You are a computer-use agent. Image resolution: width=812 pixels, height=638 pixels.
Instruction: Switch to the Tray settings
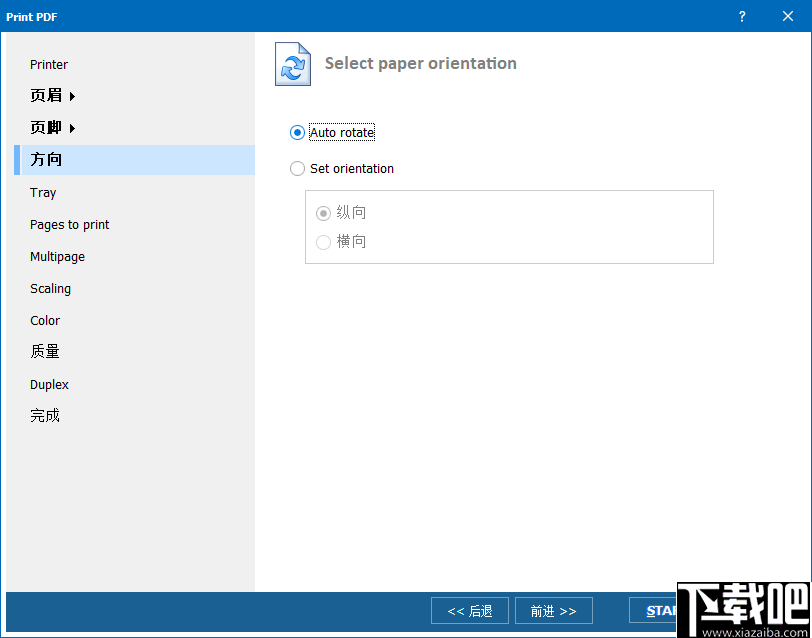tap(43, 192)
